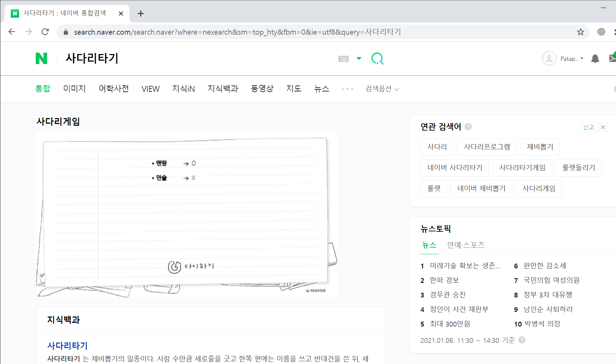This screenshot has height=364, width=616.
Task: Go forward in browser history
Action: [x=28, y=32]
